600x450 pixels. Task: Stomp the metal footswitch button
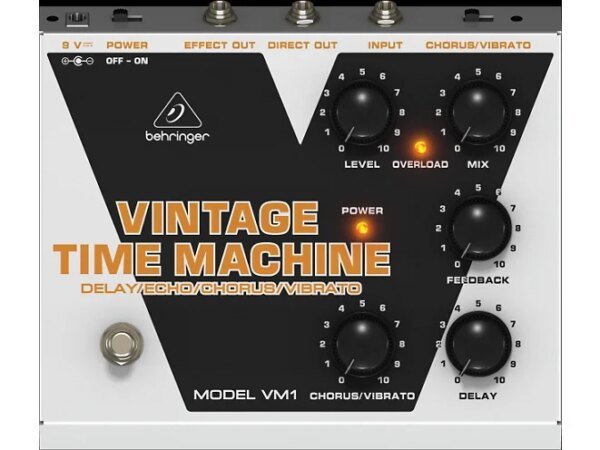point(122,343)
